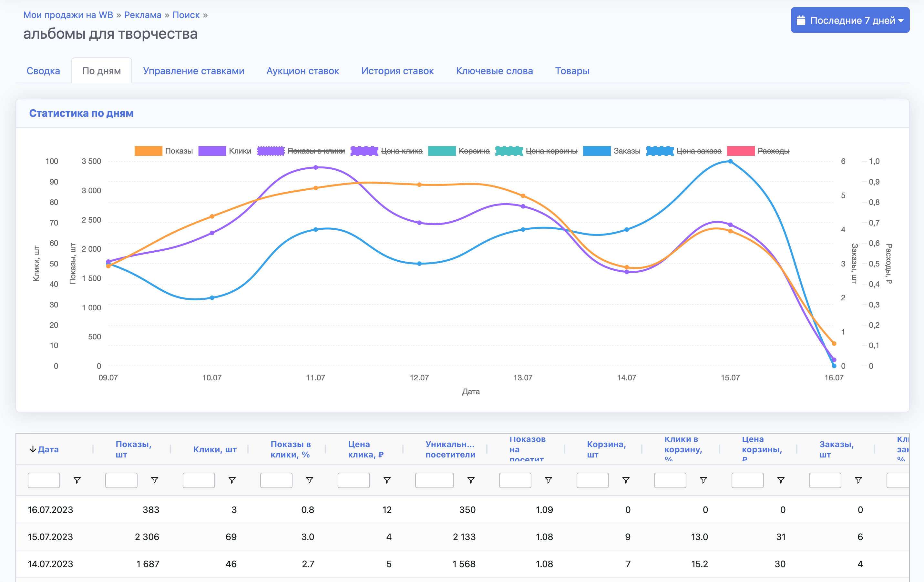The width and height of the screenshot is (924, 582).
Task: Click the filter icon under Цена клика column
Action: click(x=387, y=480)
